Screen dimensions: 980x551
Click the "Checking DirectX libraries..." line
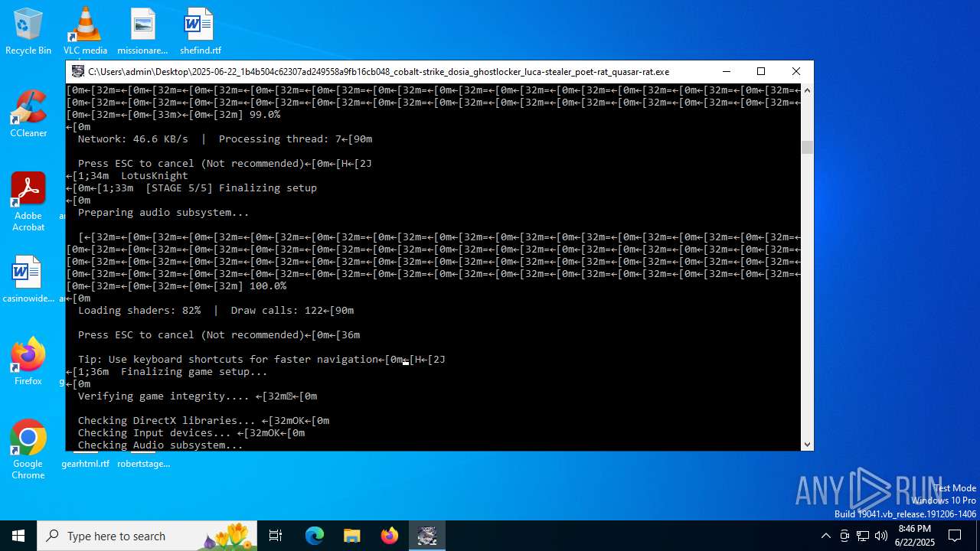pos(167,421)
